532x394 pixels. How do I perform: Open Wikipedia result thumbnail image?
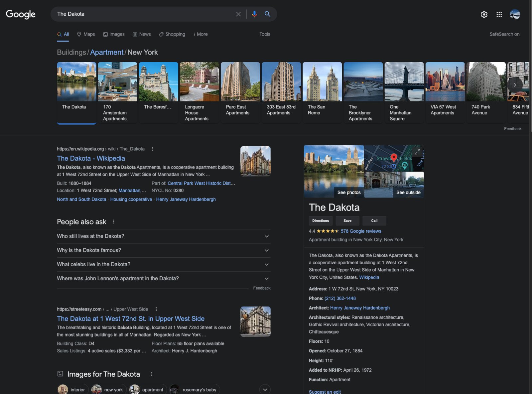255,161
